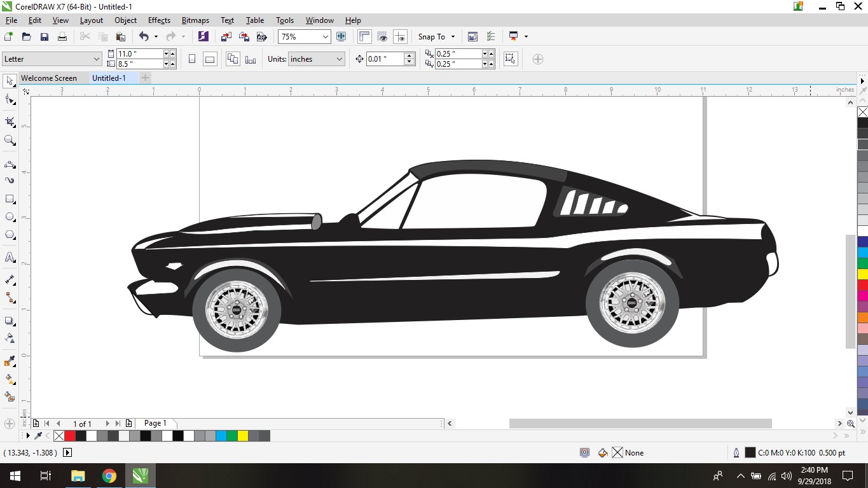Viewport: 868px width, 488px height.
Task: Open the Effects menu
Action: (x=159, y=20)
